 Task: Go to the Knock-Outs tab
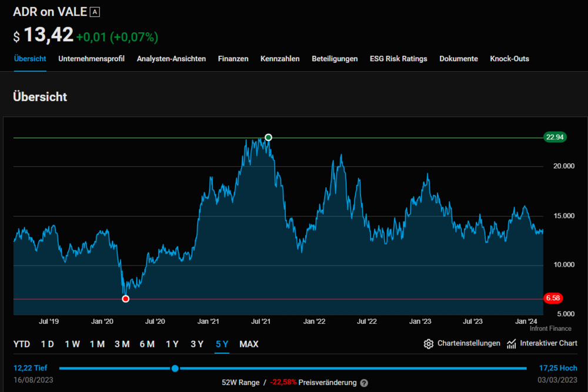[x=509, y=59]
